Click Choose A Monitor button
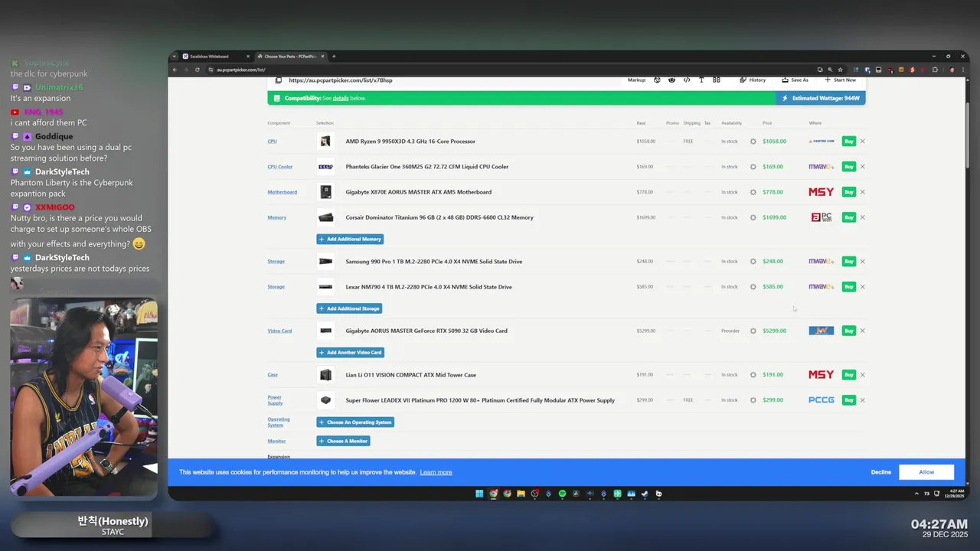 click(x=343, y=442)
